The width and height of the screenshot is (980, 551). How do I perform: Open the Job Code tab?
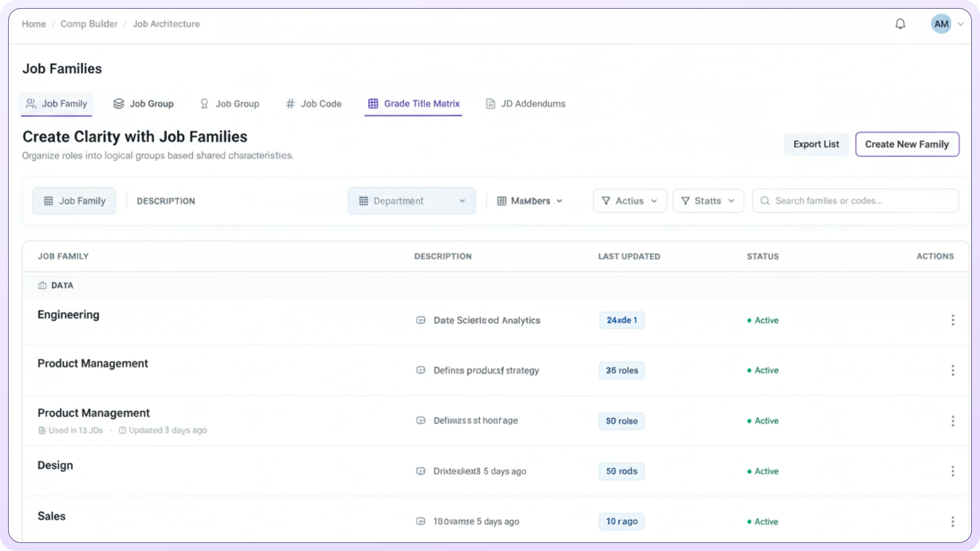click(314, 104)
